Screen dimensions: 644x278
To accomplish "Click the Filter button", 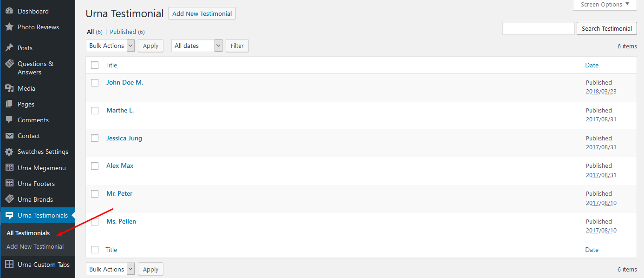I will [237, 46].
